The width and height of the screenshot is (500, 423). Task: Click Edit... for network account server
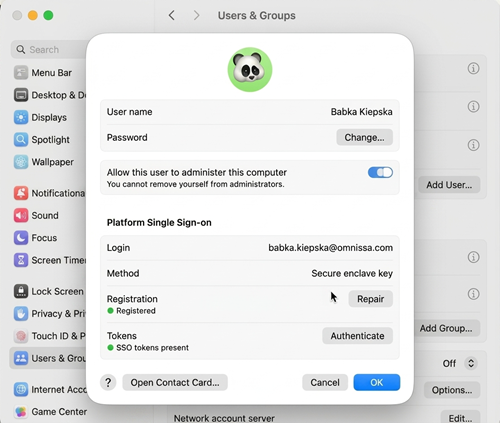tap(460, 418)
